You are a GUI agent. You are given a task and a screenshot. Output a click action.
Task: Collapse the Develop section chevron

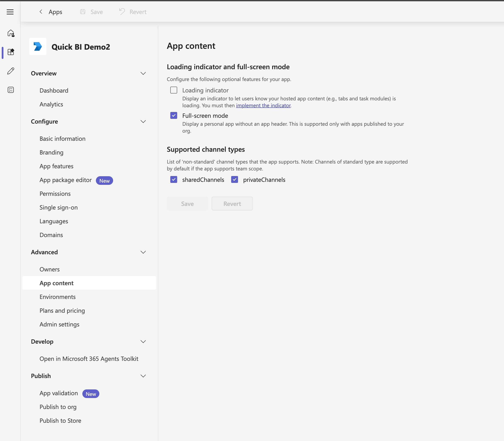(x=143, y=341)
